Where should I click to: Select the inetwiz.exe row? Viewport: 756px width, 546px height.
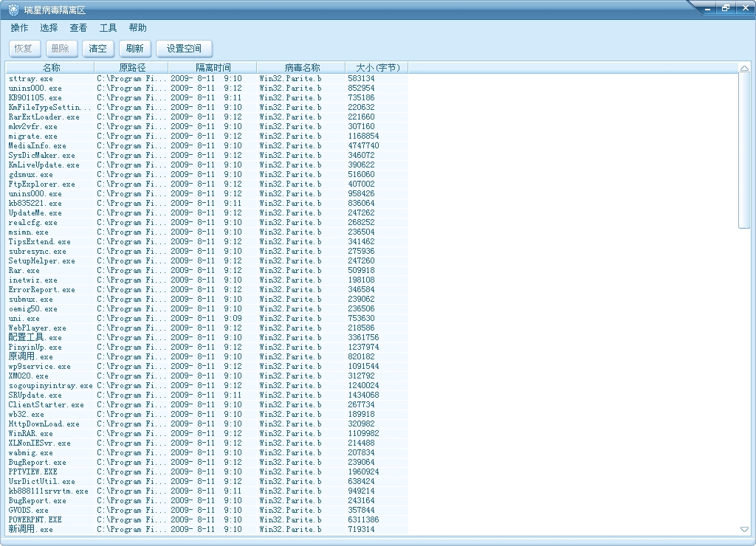tap(207, 280)
